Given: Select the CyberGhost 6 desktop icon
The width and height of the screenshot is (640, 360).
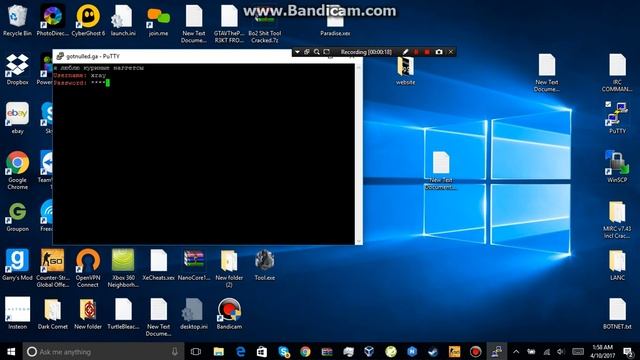Looking at the screenshot, I should (88, 20).
